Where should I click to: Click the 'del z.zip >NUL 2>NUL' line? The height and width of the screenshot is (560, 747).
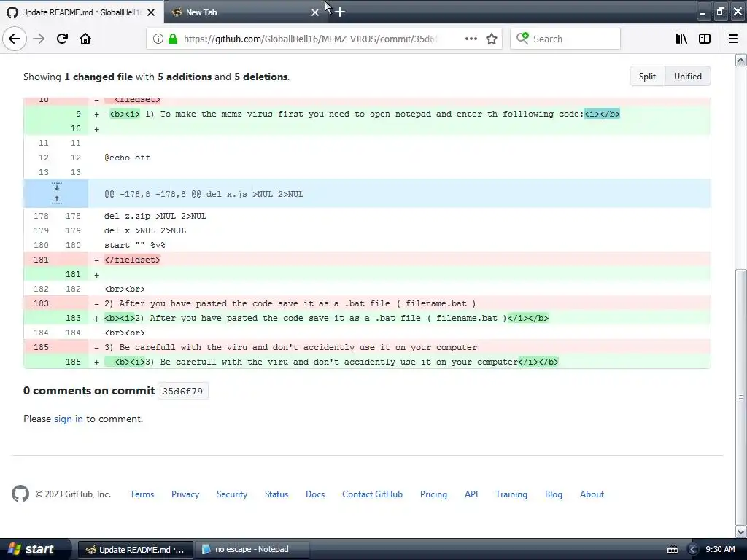155,216
